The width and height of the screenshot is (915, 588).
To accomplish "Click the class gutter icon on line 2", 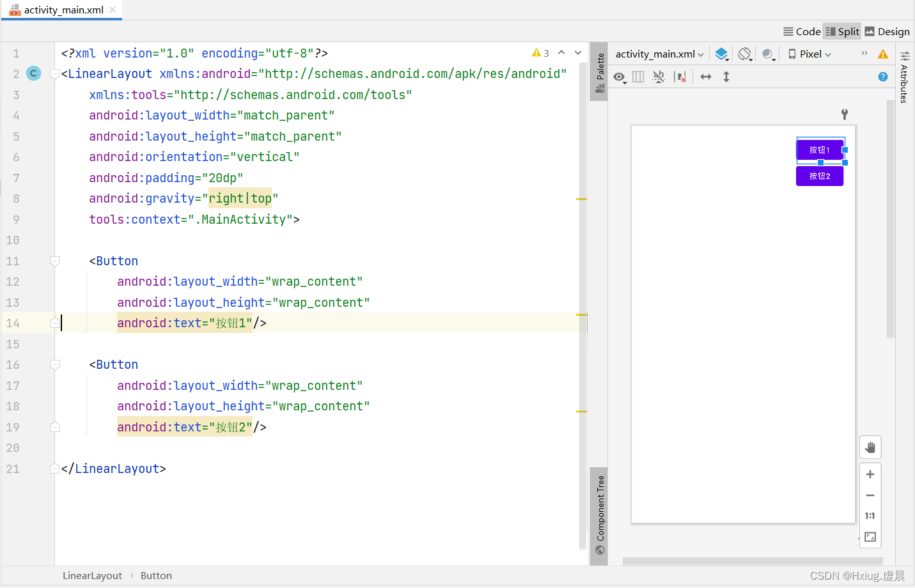I will coord(33,73).
